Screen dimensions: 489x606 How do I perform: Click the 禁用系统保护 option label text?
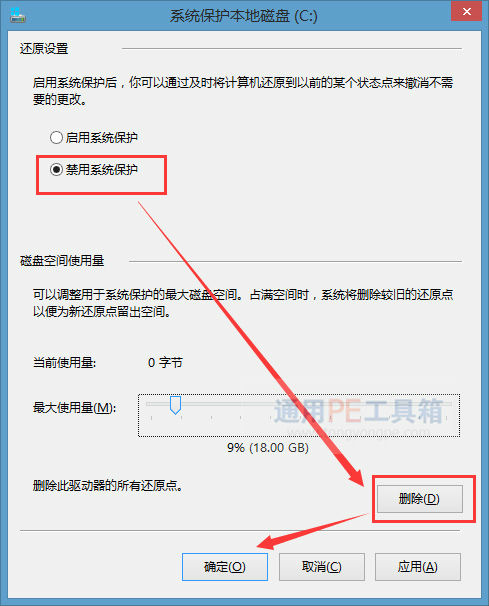pos(102,169)
